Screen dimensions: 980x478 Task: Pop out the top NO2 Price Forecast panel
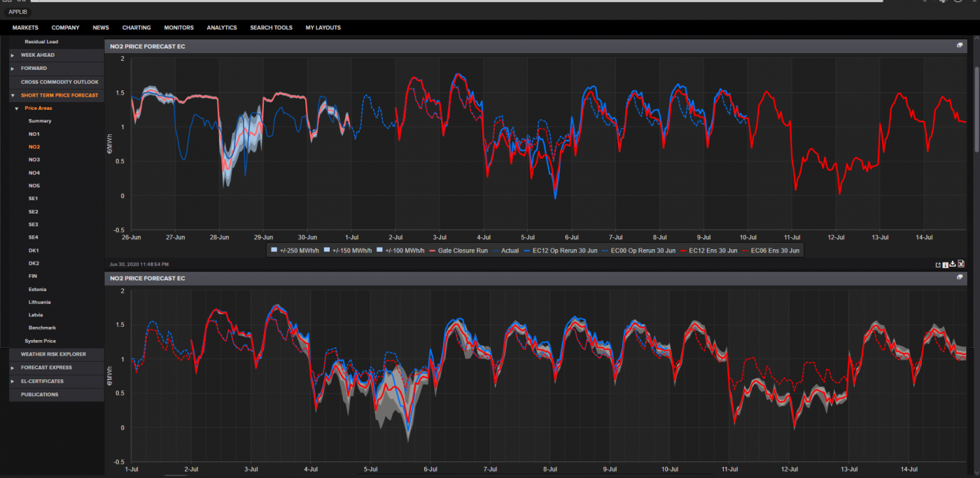click(x=960, y=45)
